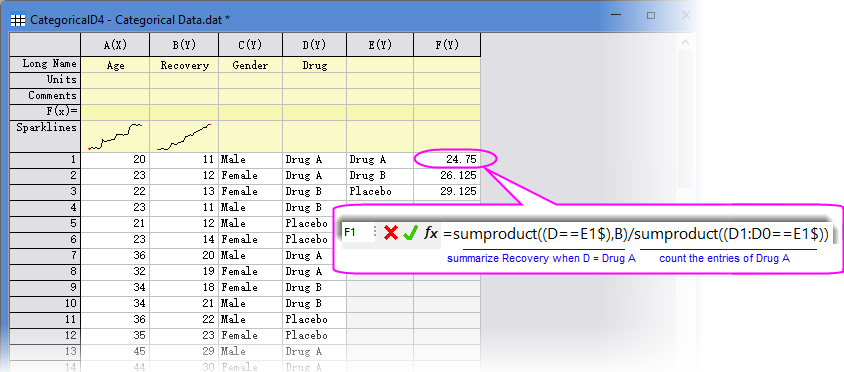Click the green checkmark accept formula icon
The height and width of the screenshot is (372, 844).
click(411, 233)
